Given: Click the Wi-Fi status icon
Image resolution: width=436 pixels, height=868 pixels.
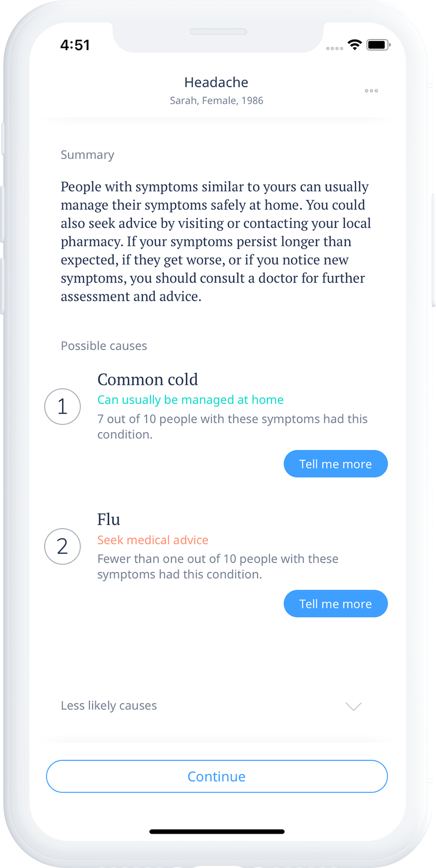Looking at the screenshot, I should pyautogui.click(x=354, y=44).
